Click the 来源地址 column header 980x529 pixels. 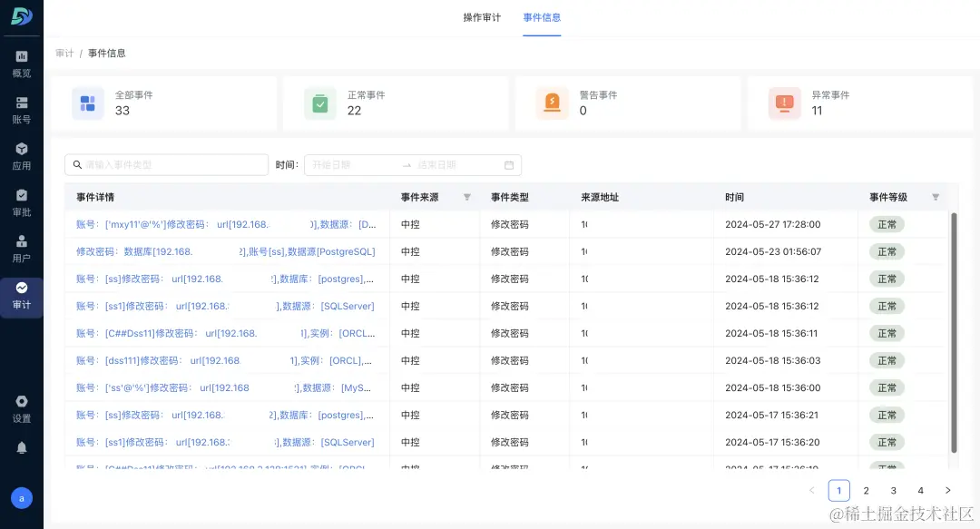pos(600,197)
